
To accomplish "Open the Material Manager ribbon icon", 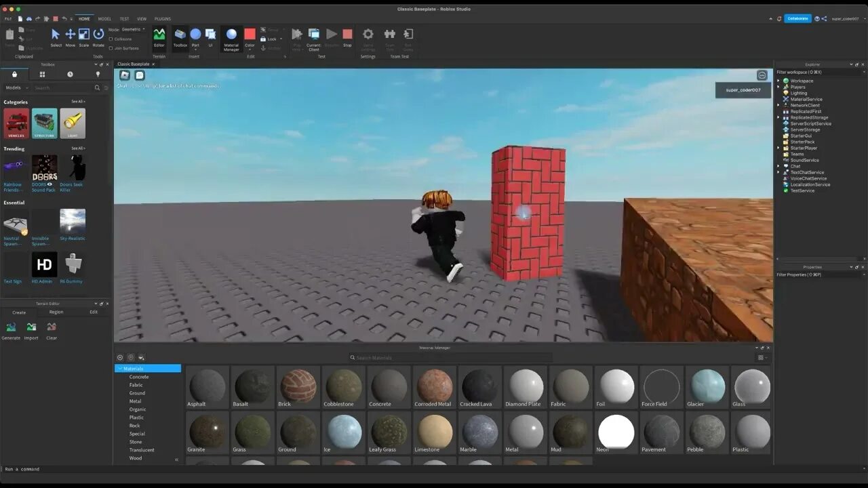I will tap(231, 39).
